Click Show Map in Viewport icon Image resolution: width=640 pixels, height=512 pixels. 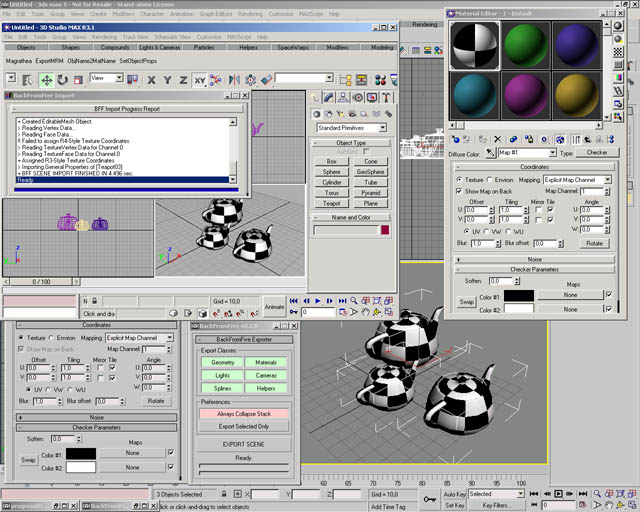560,140
